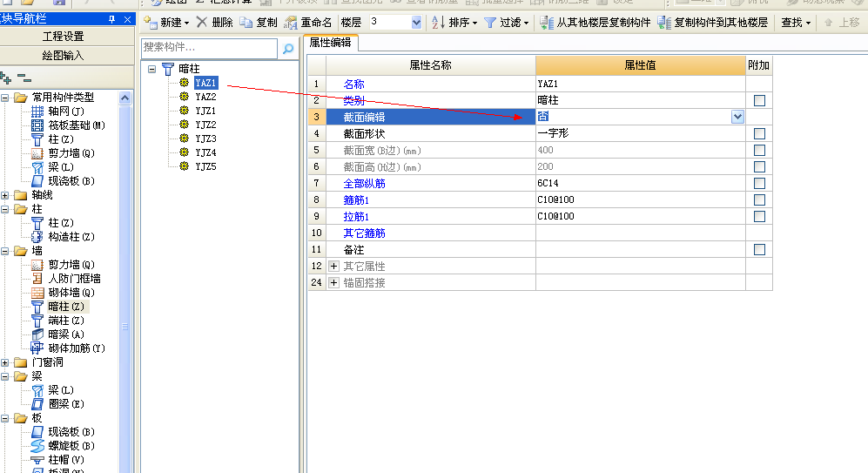Toggle 附加 checkbox for 截面宽 row
The image size is (868, 473).
coord(759,150)
